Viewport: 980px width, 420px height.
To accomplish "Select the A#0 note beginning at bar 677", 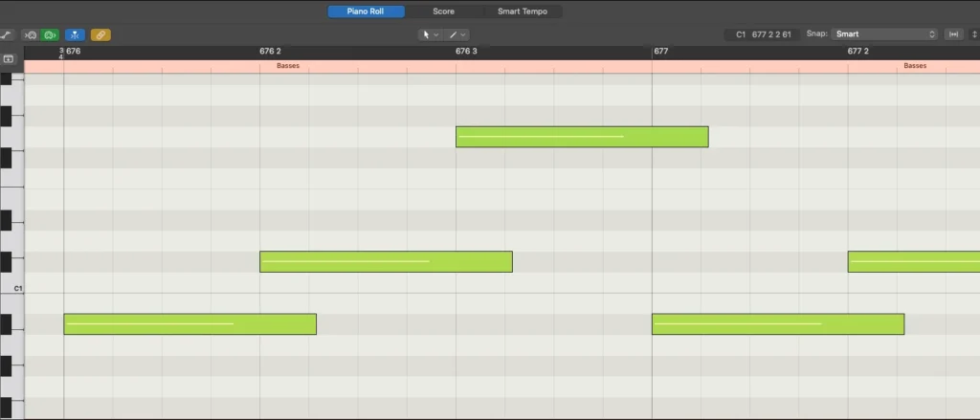I will click(778, 324).
